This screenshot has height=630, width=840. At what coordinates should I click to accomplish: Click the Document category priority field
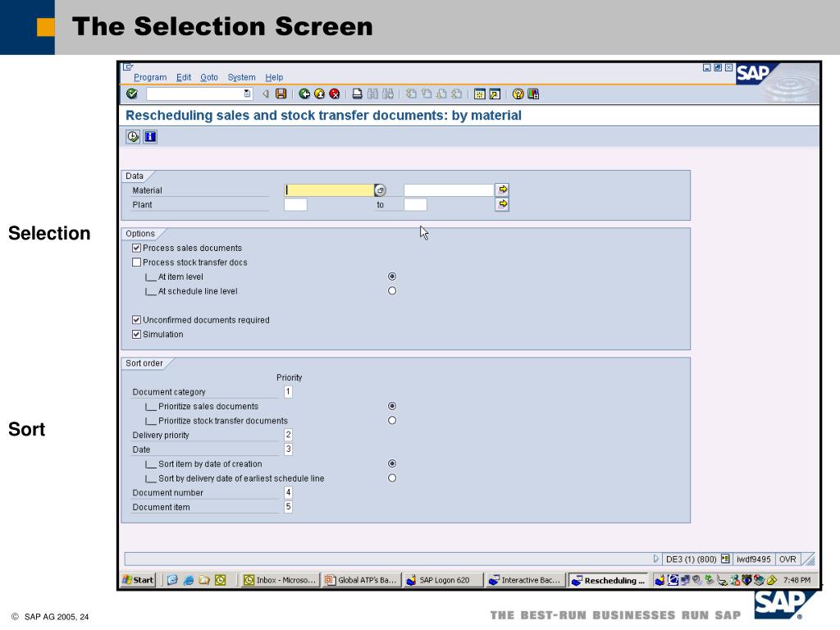[x=288, y=391]
